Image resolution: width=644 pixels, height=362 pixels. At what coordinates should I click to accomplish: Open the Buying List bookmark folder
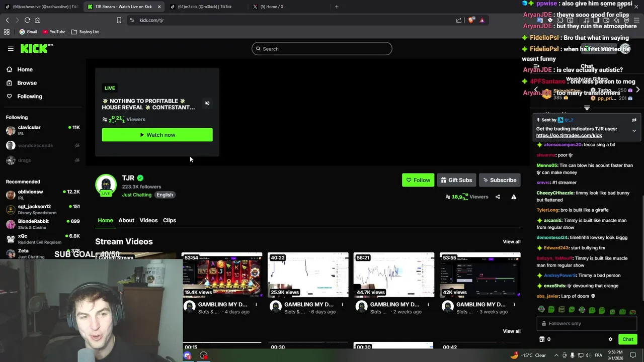85,32
